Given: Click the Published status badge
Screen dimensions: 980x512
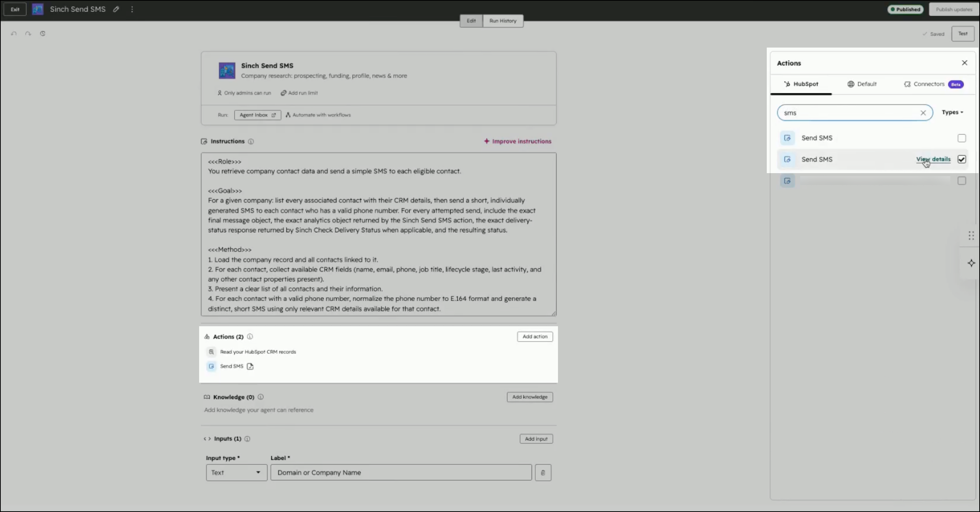Looking at the screenshot, I should pyautogui.click(x=905, y=10).
